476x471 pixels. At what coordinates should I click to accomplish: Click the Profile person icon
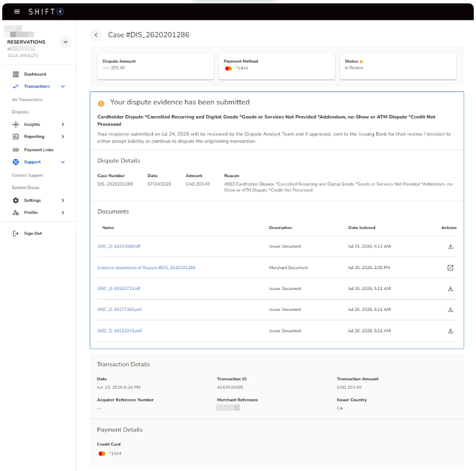[16, 213]
